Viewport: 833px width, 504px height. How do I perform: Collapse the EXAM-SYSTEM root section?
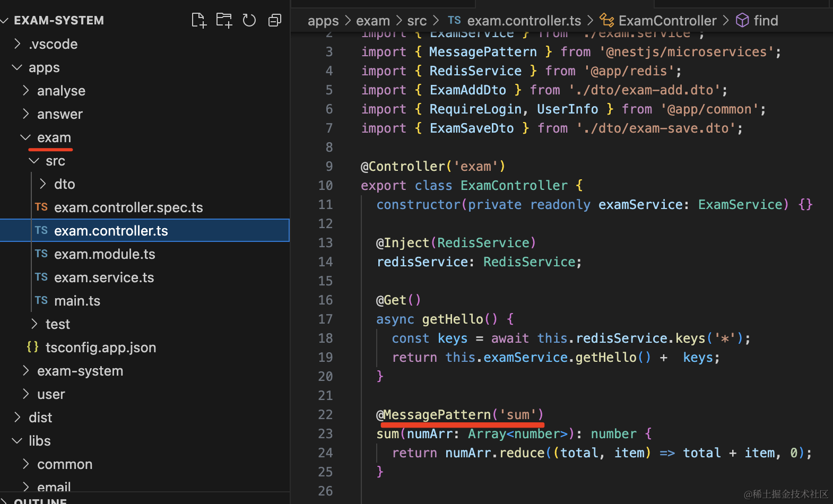[x=5, y=21]
